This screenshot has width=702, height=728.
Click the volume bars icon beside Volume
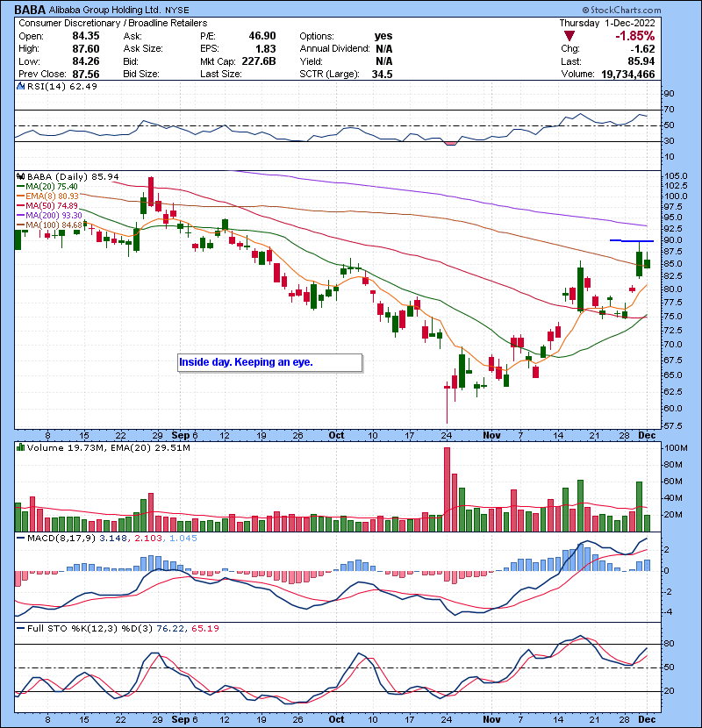click(x=20, y=447)
